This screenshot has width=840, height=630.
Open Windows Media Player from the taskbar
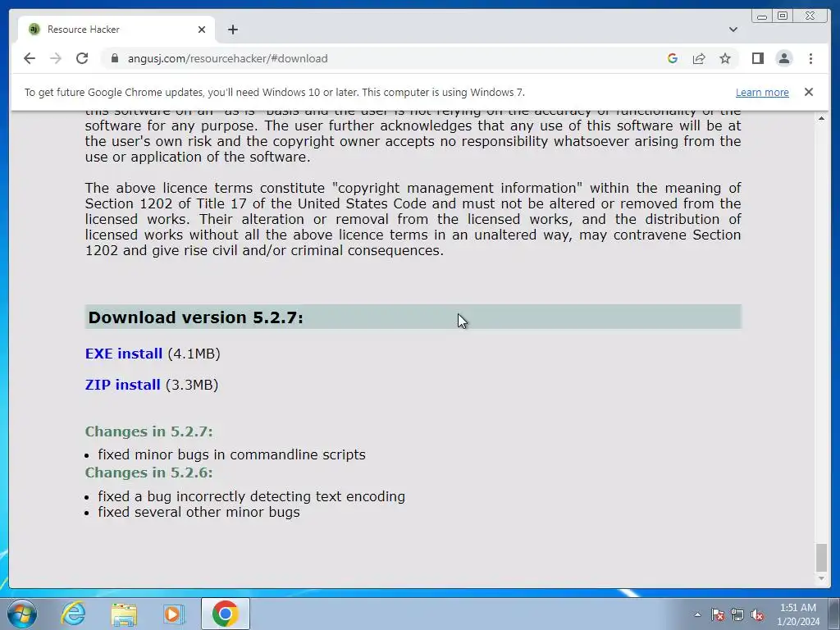click(x=174, y=614)
